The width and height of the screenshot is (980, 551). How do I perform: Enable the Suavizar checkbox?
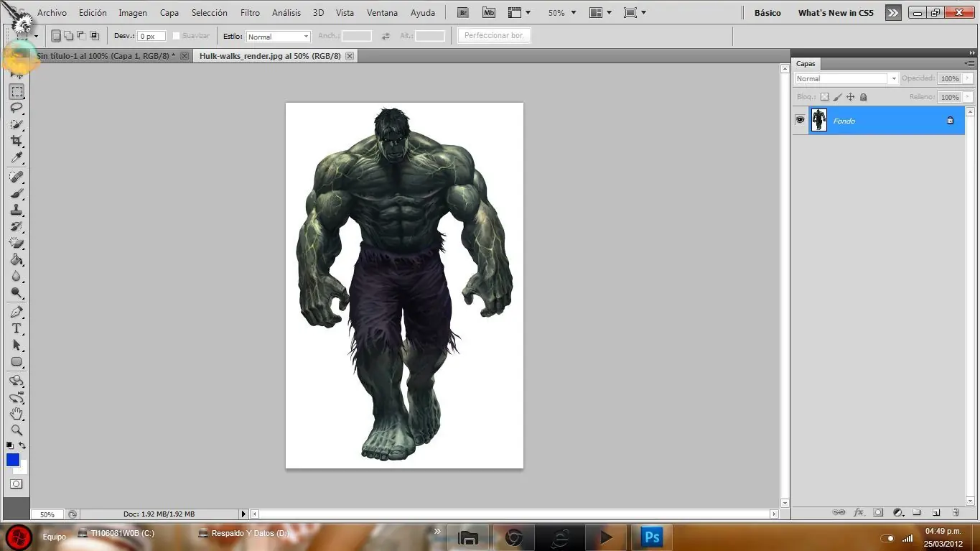tap(177, 36)
